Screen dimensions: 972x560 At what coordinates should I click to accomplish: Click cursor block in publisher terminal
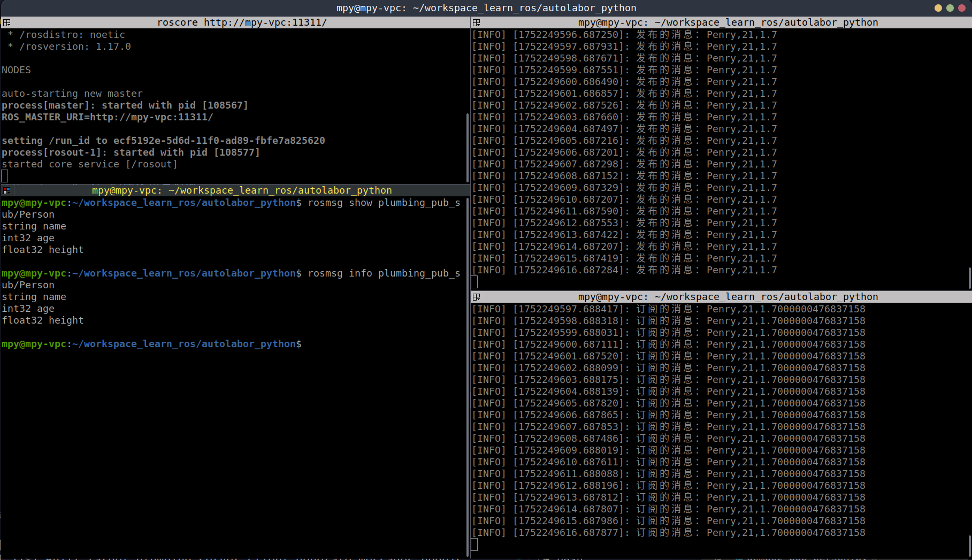pyautogui.click(x=474, y=282)
